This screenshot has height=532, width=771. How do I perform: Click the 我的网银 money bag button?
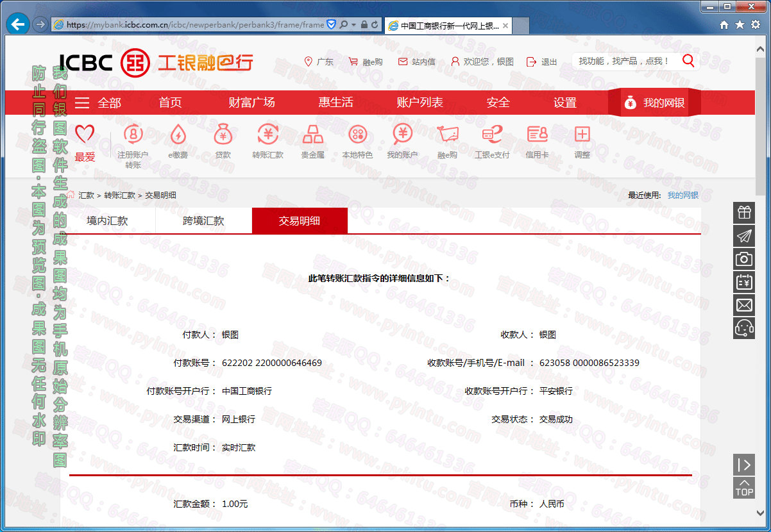(x=654, y=103)
